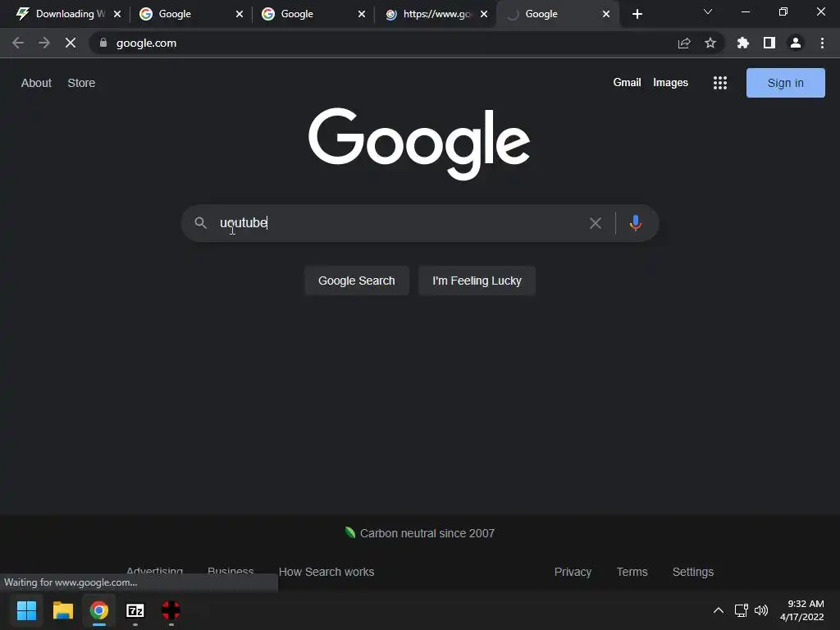Open the Gmail link

point(627,83)
